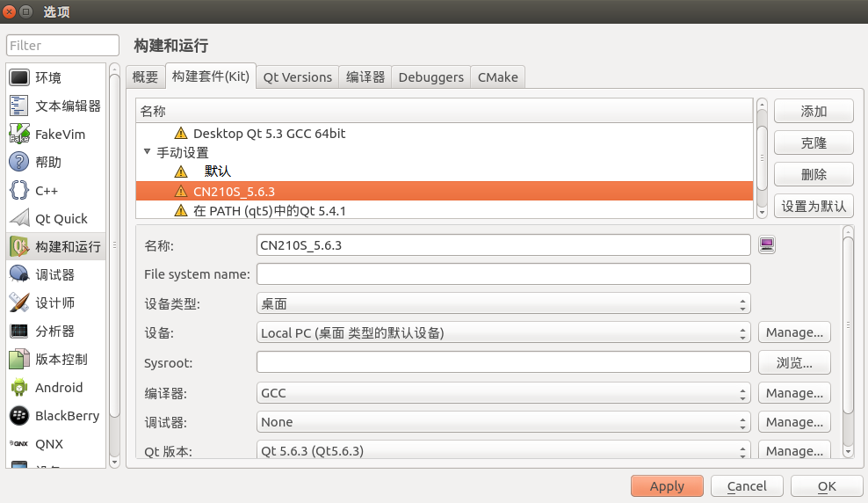Click Manage button next to 编译器
This screenshot has width=868, height=503.
pos(794,393)
